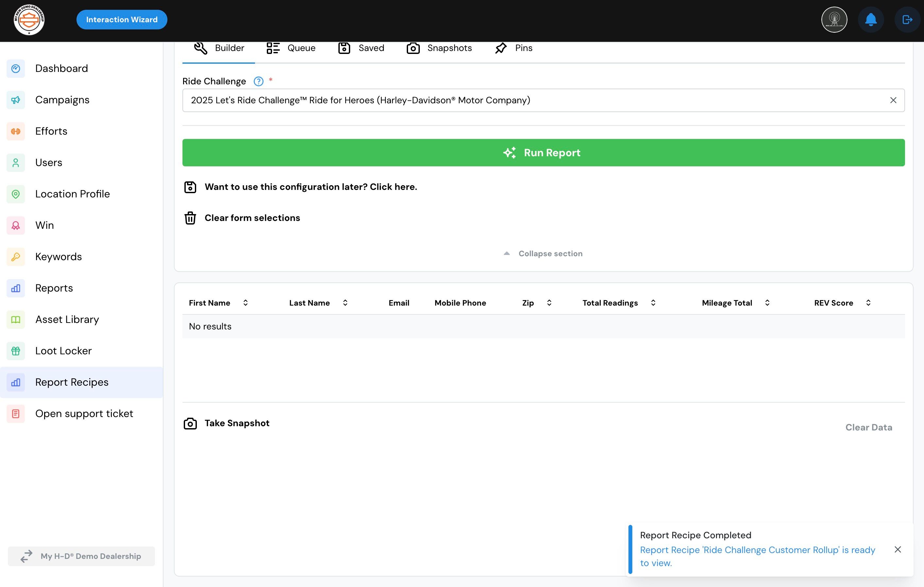Open Asset Library in sidebar
The width and height of the screenshot is (924, 587).
pyautogui.click(x=67, y=319)
